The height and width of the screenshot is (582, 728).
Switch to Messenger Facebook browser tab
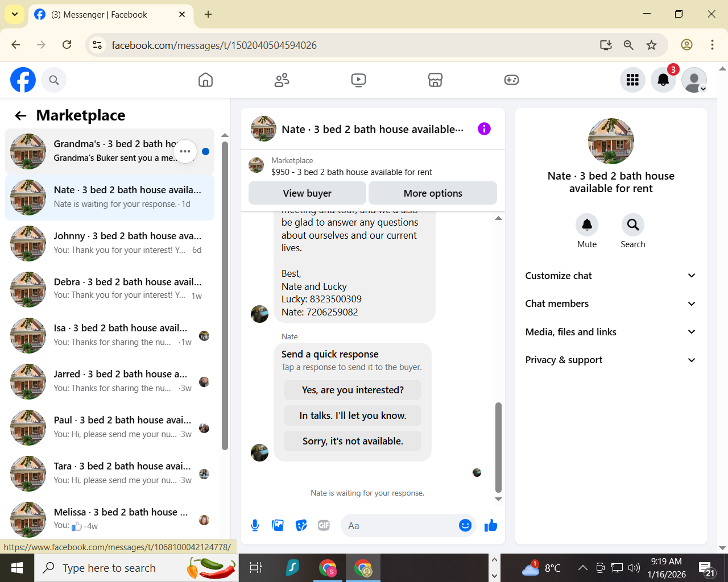point(110,15)
